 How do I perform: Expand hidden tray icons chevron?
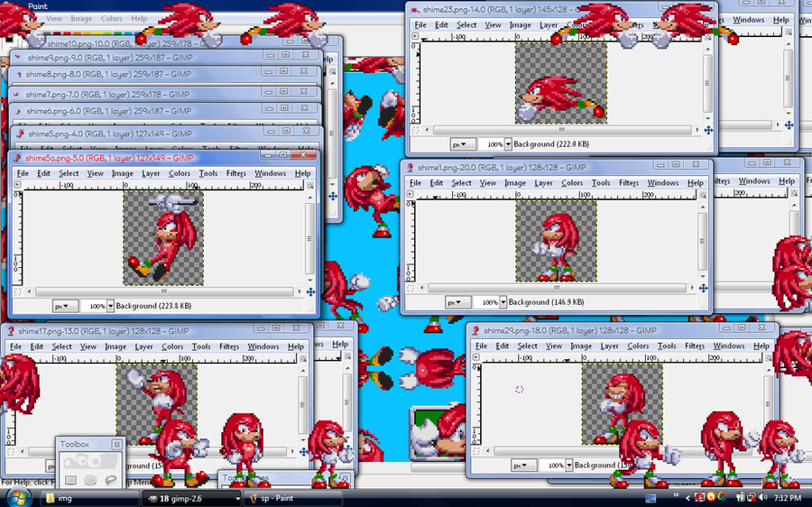(687, 498)
